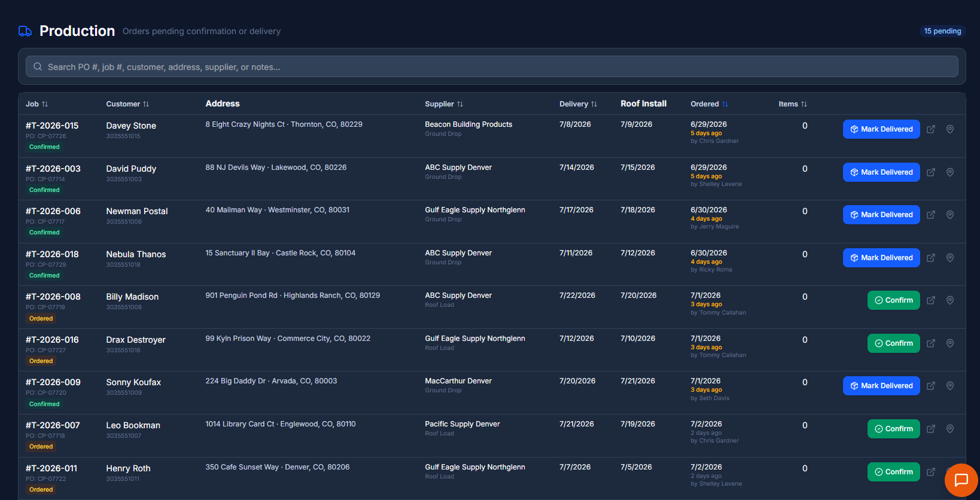Confirm Drax Destroyer order T-2026-016
The height and width of the screenshot is (500, 980).
coord(894,343)
